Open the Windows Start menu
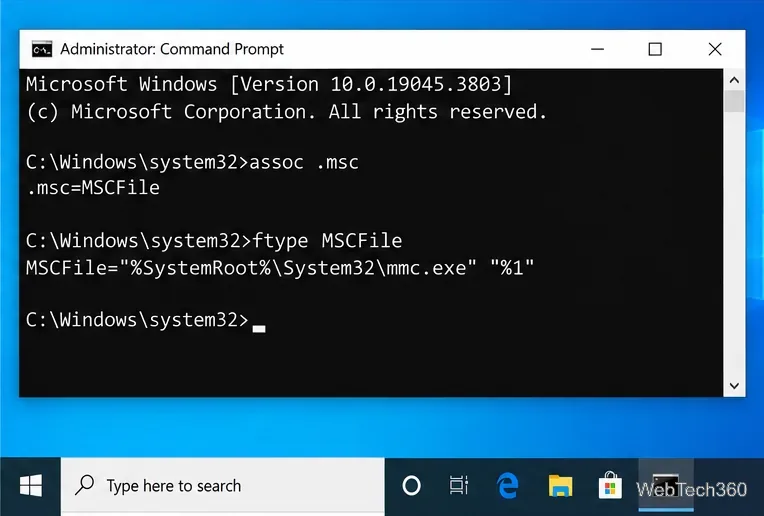This screenshot has height=516, width=764. [x=31, y=486]
